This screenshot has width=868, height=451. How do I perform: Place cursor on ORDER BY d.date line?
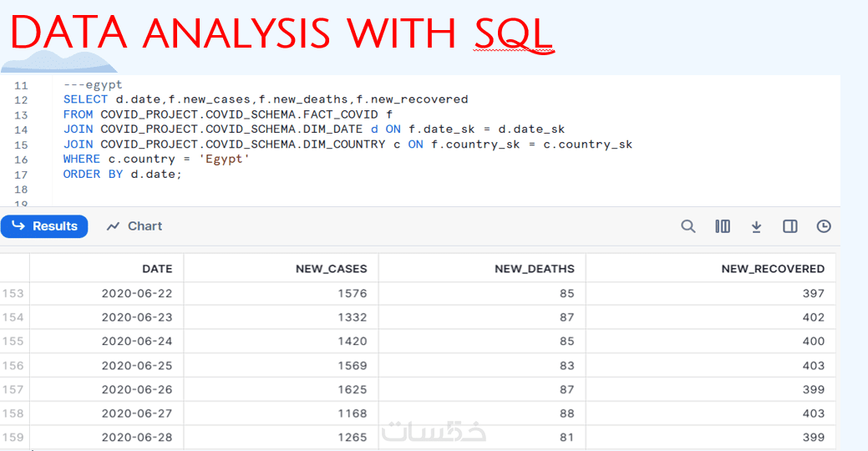pos(122,175)
